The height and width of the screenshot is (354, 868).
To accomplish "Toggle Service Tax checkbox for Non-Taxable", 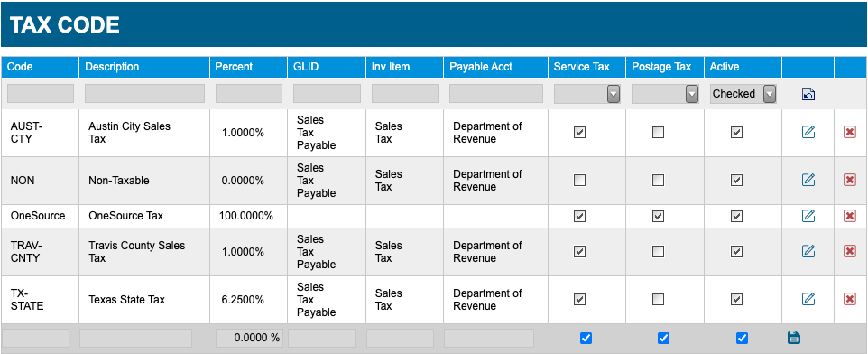I will pyautogui.click(x=579, y=180).
